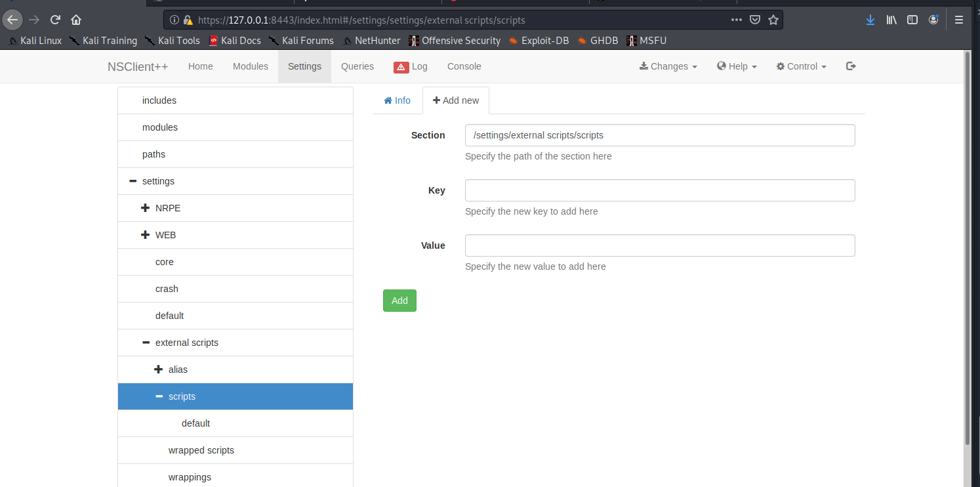Collapse the external scripts node
Image resolution: width=980 pixels, height=487 pixels.
pyautogui.click(x=146, y=343)
